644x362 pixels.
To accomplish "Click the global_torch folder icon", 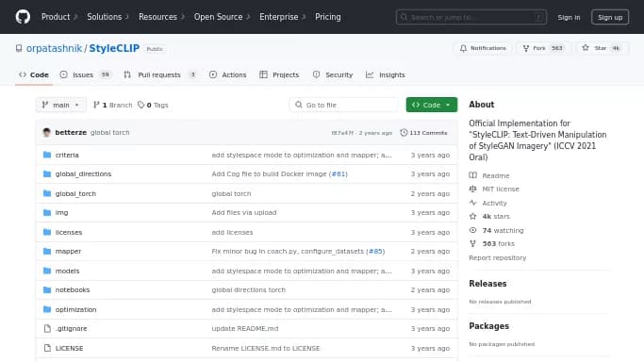I will point(47,193).
